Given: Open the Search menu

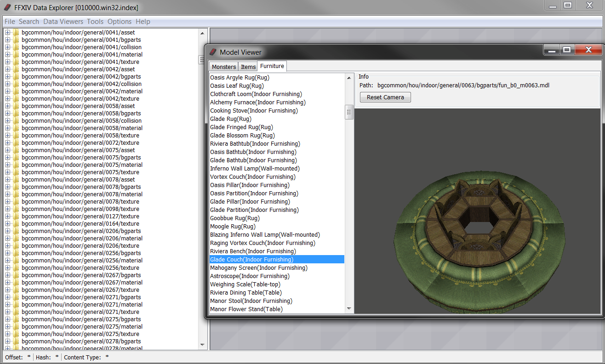Looking at the screenshot, I should click(29, 22).
